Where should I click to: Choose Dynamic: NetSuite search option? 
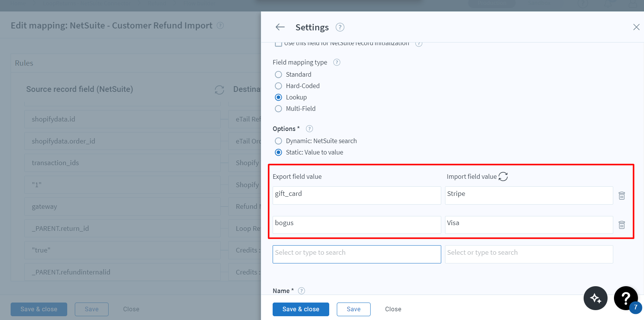[x=278, y=141]
